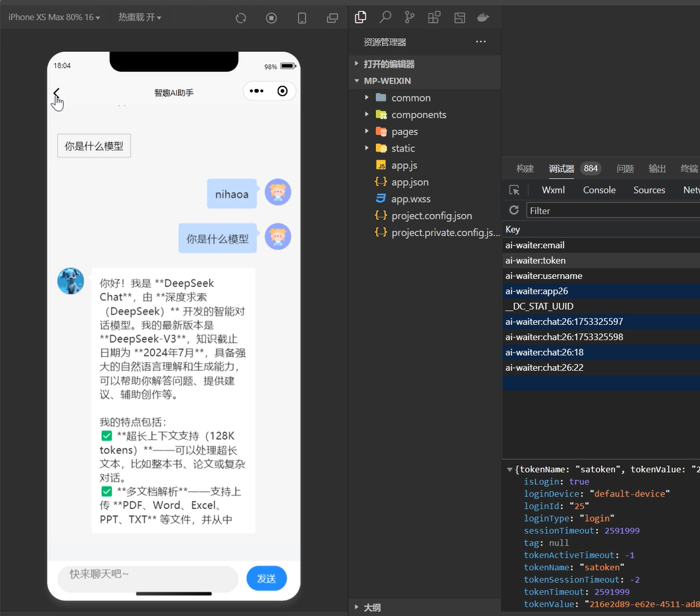Screen dimensions: 700x616
Task: Open the iPhone XS Max device dropdown
Action: [x=54, y=17]
